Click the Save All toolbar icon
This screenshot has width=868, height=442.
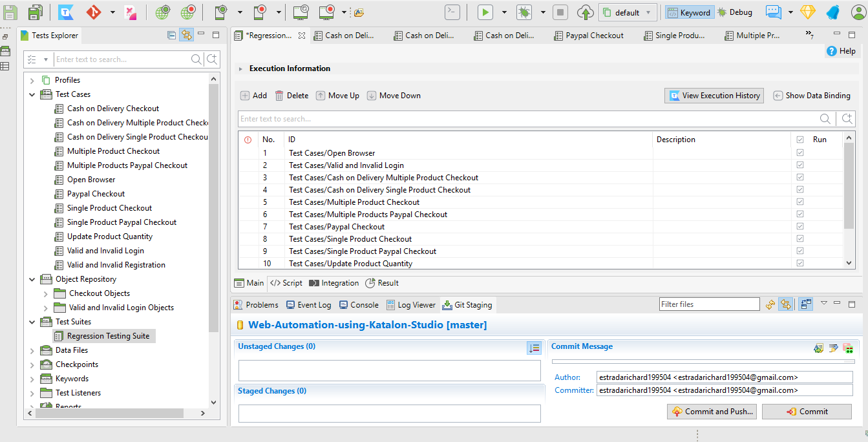(x=36, y=12)
